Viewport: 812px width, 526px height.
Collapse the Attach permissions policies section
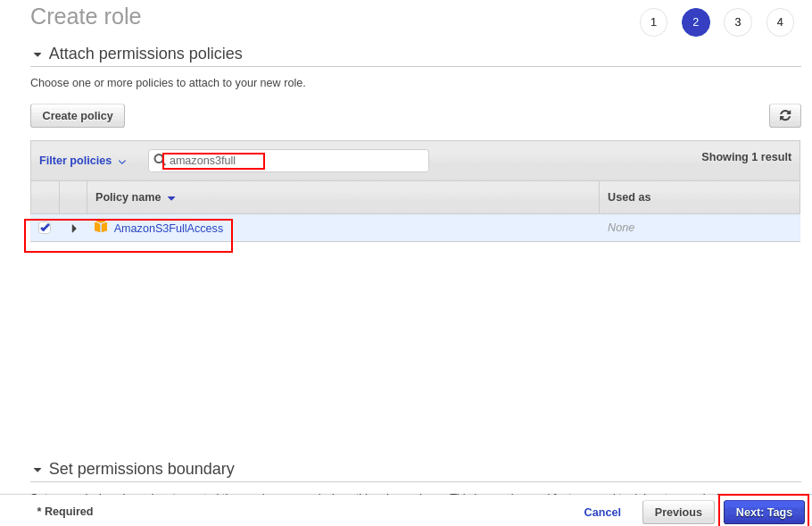[x=37, y=54]
